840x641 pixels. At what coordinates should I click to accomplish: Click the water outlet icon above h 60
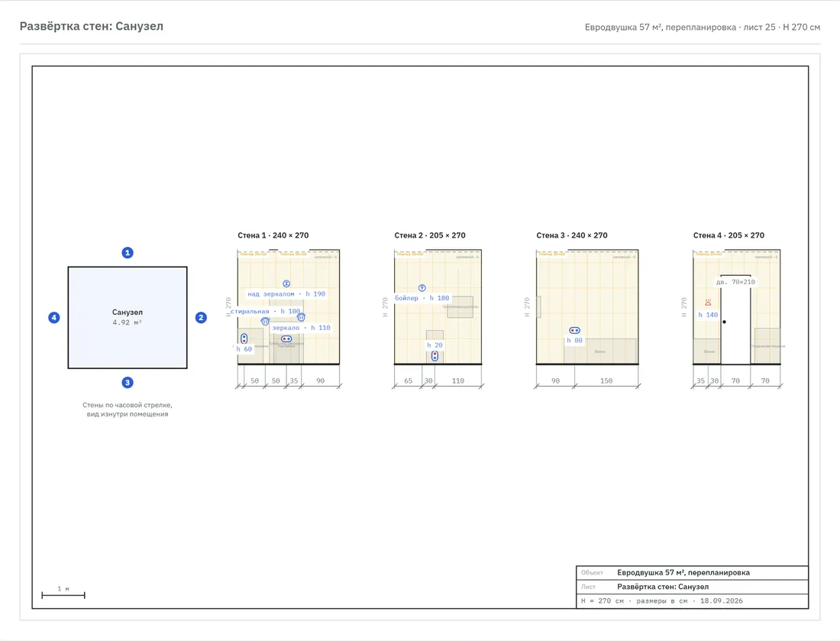pos(244,338)
